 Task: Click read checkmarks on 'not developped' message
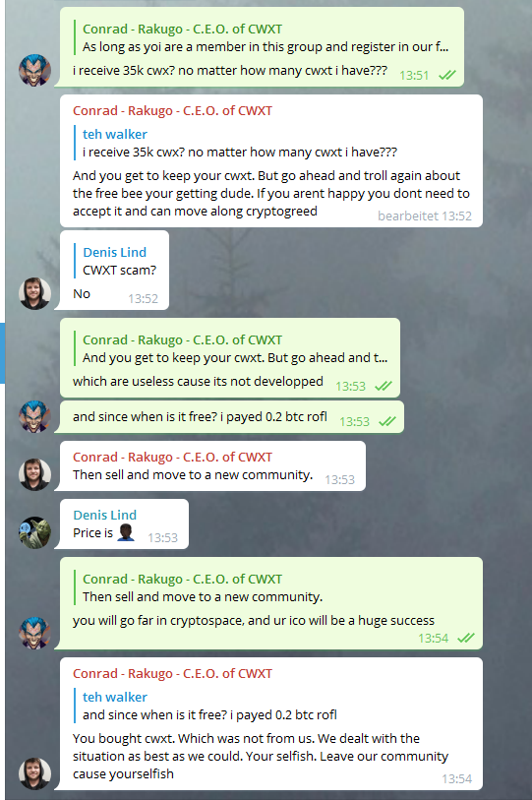(384, 387)
